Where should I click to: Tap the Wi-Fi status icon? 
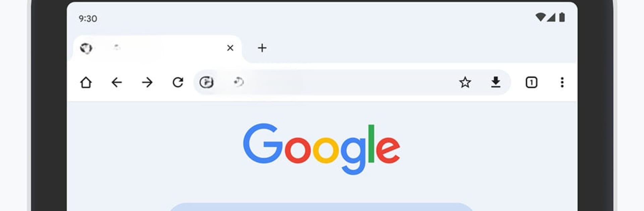click(540, 17)
